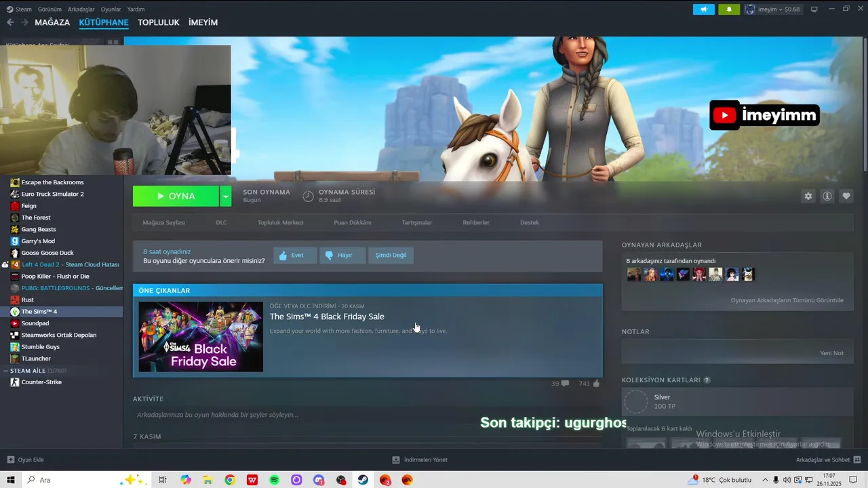This screenshot has height=488, width=868.
Task: Click the Garry's Mod icon
Action: tap(15, 241)
